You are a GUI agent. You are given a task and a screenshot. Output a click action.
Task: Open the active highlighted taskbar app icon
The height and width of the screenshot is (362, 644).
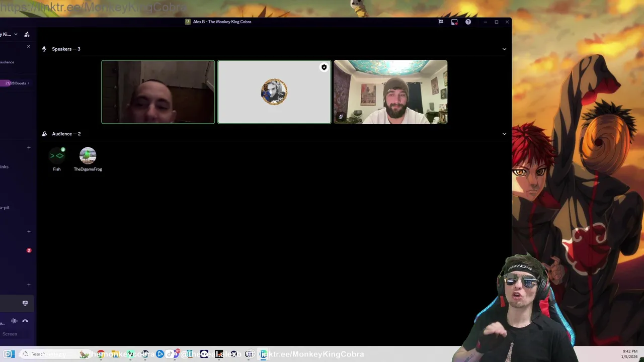click(263, 354)
